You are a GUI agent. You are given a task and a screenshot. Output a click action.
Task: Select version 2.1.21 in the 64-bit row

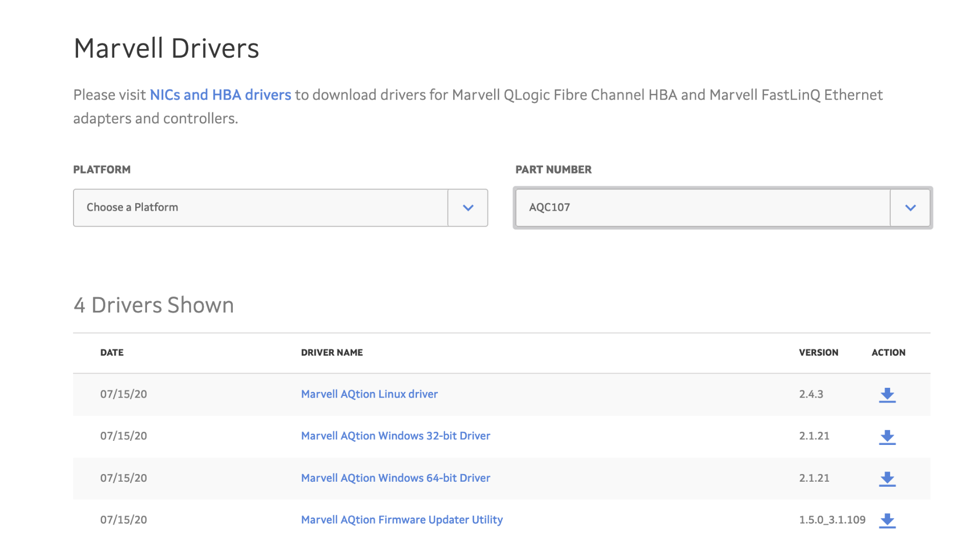814,478
